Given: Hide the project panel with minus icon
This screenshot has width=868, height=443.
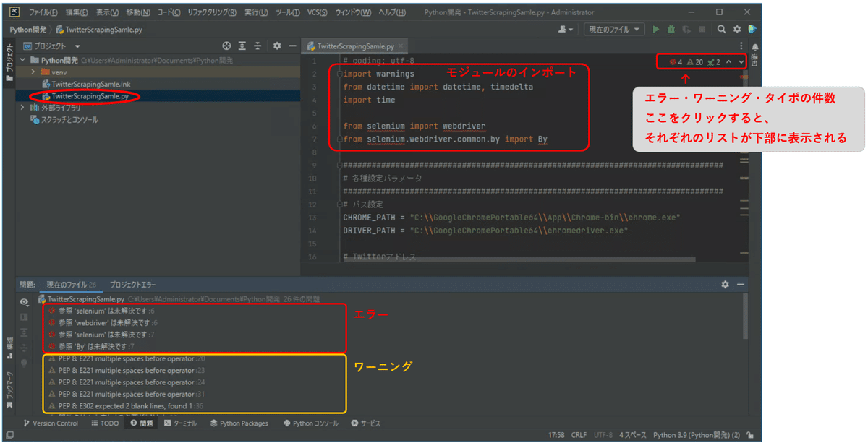Looking at the screenshot, I should click(292, 46).
